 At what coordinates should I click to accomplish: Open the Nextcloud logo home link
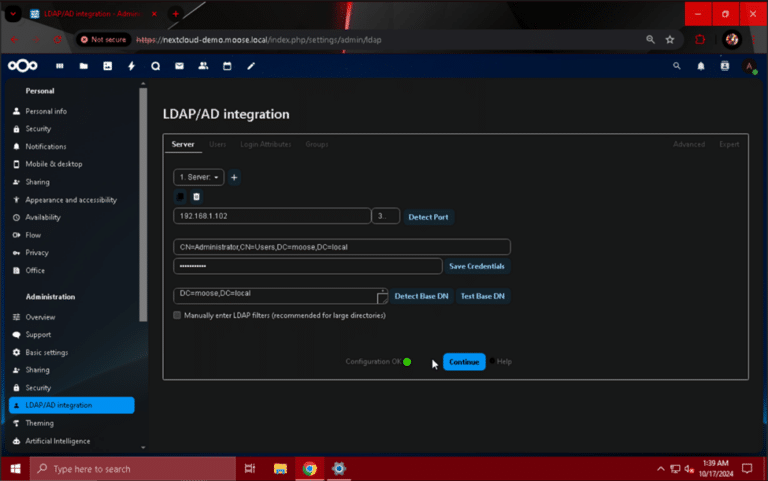(x=23, y=66)
